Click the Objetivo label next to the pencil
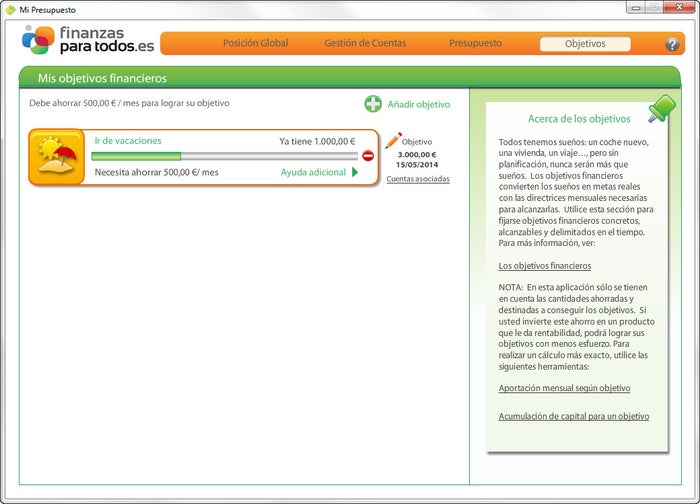Image resolution: width=700 pixels, height=504 pixels. click(417, 142)
